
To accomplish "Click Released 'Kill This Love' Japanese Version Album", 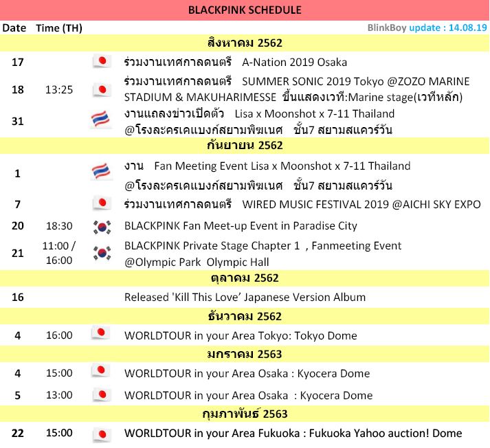I will (x=245, y=297).
